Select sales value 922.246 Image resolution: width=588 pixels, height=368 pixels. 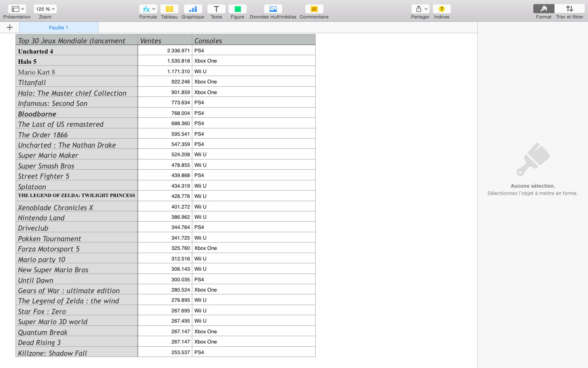click(165, 81)
